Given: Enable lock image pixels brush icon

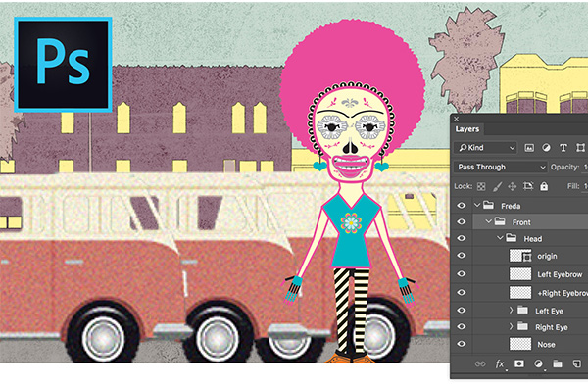Looking at the screenshot, I should tap(497, 186).
